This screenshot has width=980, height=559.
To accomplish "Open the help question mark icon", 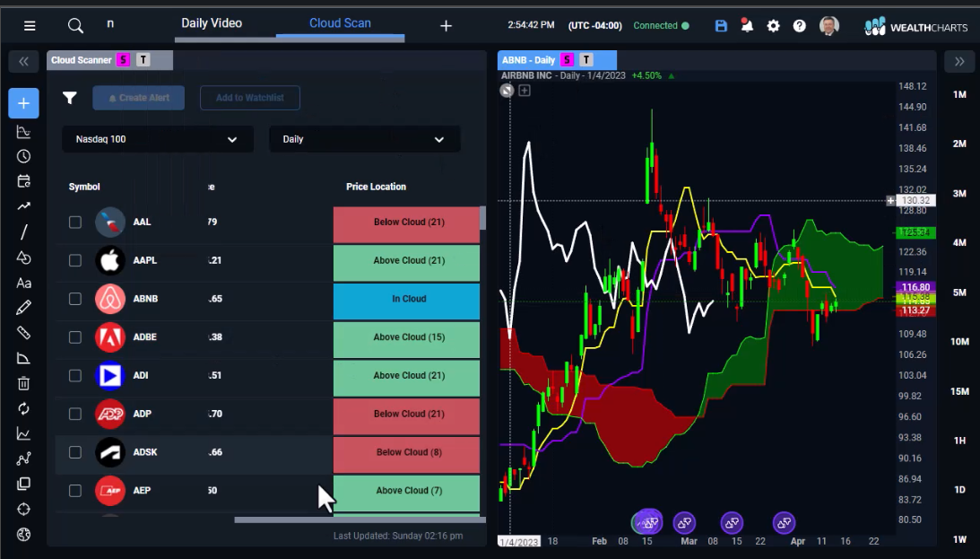I will pos(800,26).
